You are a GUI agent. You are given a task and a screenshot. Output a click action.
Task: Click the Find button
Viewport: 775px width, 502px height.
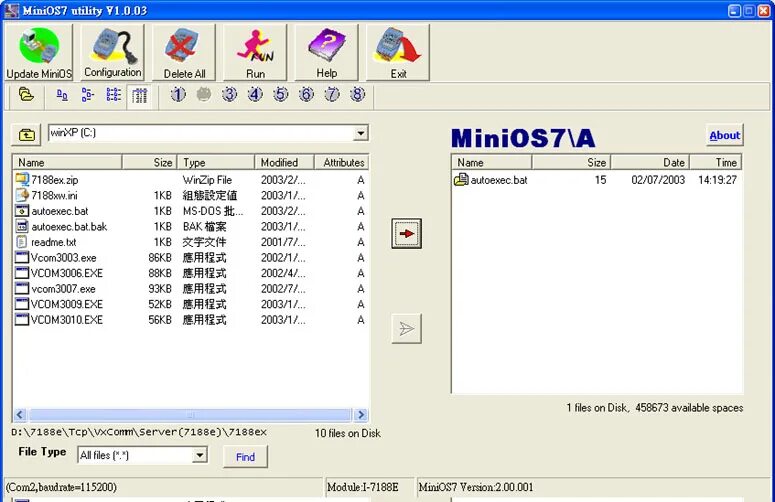pos(245,457)
